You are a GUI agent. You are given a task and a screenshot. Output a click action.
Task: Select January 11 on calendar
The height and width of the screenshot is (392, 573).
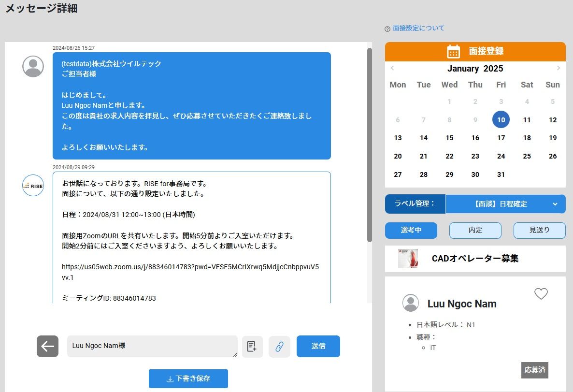[x=527, y=119]
